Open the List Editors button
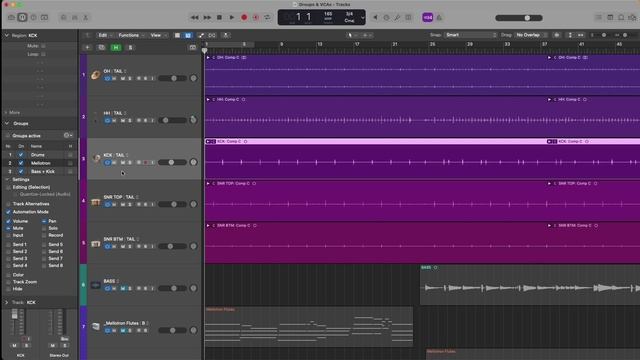This screenshot has height=360, width=640. point(598,18)
